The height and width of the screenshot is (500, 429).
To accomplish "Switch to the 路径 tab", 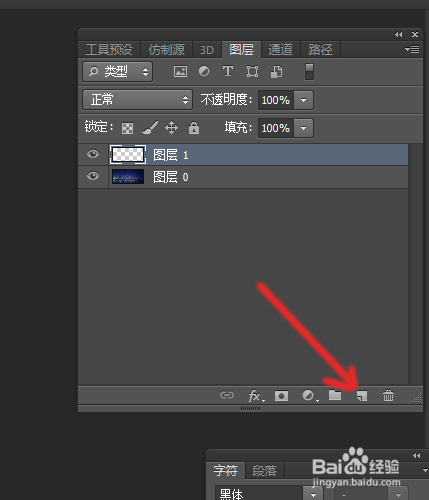I will [x=320, y=50].
